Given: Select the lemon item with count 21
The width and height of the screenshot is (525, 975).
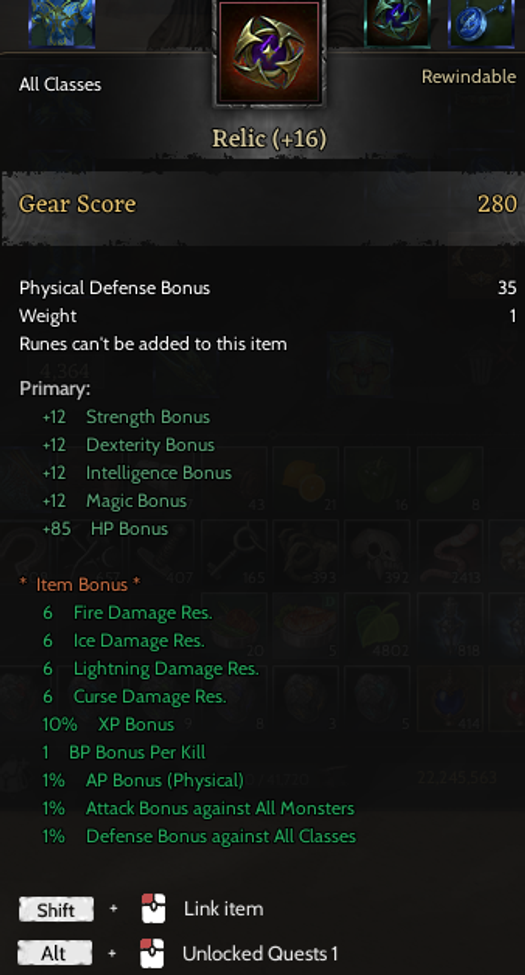Looking at the screenshot, I should point(306,481).
